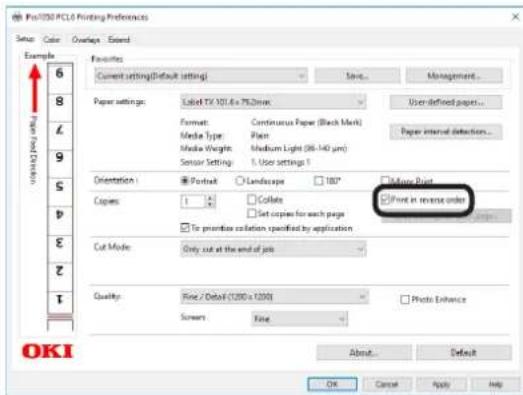The width and height of the screenshot is (523, 395).
Task: Click the Paper interval detection button
Action: click(446, 132)
